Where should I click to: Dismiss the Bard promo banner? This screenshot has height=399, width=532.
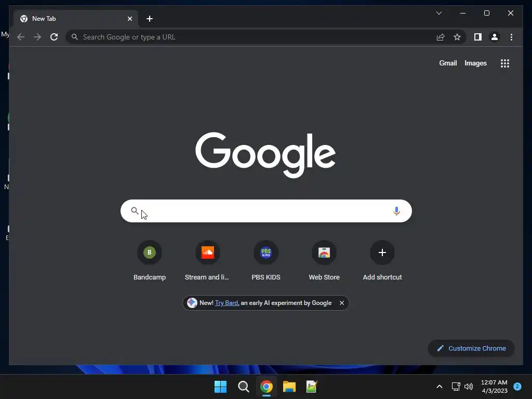point(342,303)
